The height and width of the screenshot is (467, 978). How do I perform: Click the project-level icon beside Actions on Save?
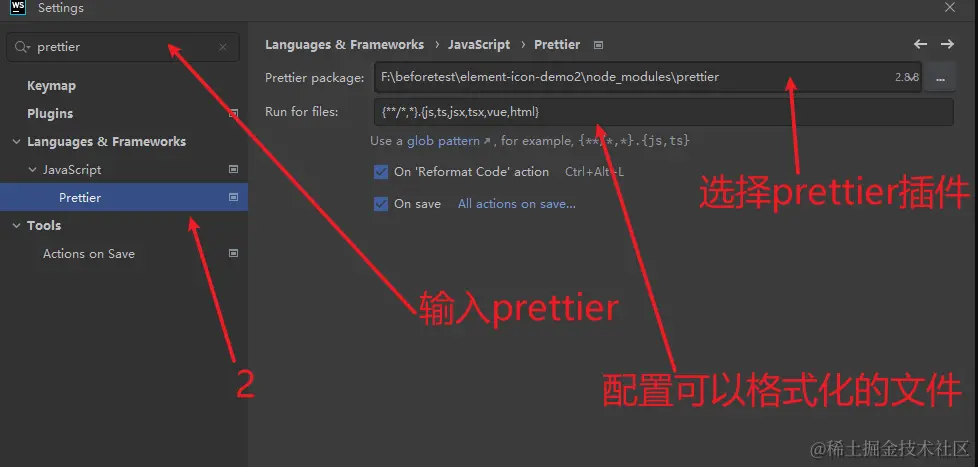pyautogui.click(x=234, y=253)
